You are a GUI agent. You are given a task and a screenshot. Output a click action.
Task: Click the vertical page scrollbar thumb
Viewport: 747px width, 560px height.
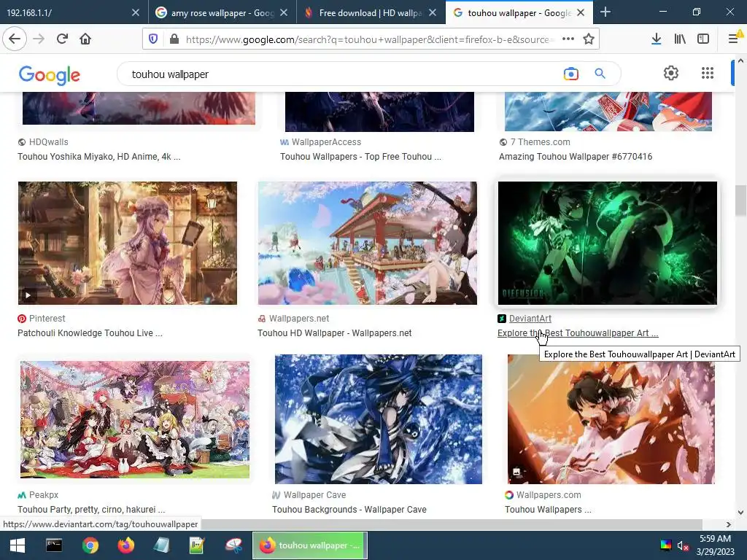point(740,201)
